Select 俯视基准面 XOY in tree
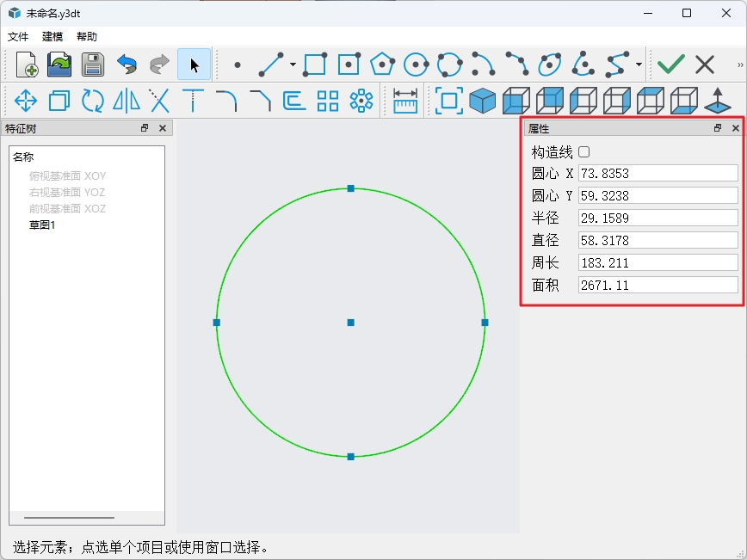Viewport: 747px width, 560px height. [x=67, y=176]
